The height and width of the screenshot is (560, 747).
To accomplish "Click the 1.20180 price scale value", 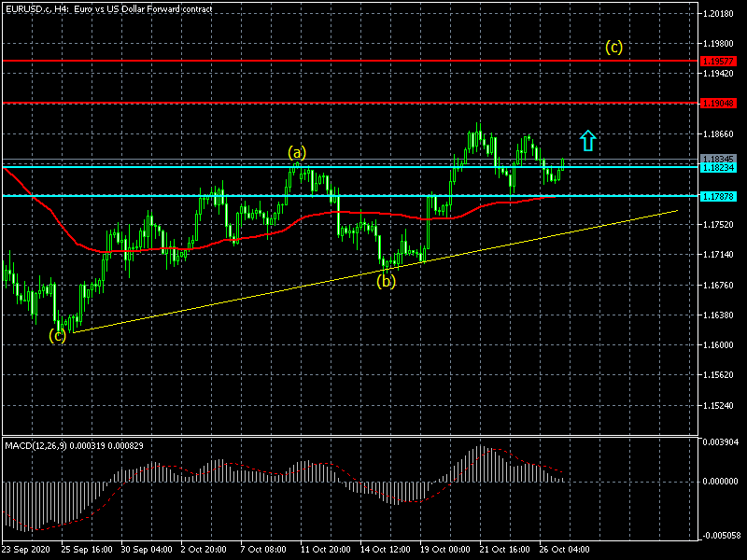I will point(721,14).
